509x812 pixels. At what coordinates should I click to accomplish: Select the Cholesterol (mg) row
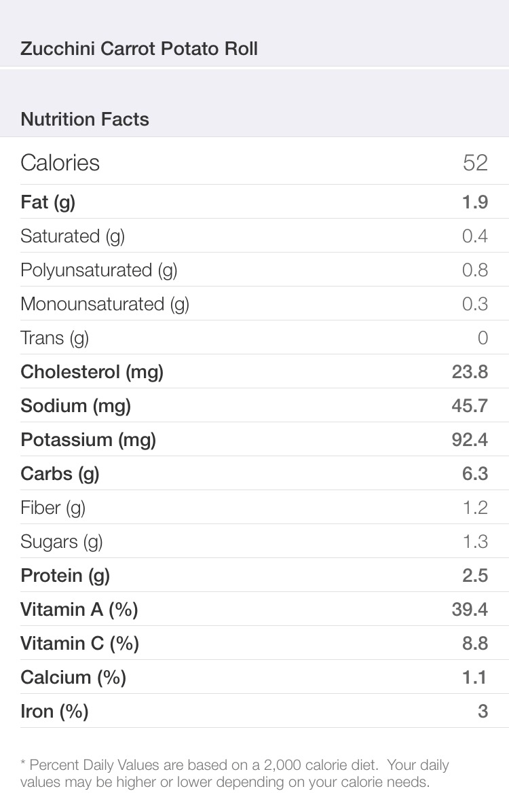[x=254, y=371]
